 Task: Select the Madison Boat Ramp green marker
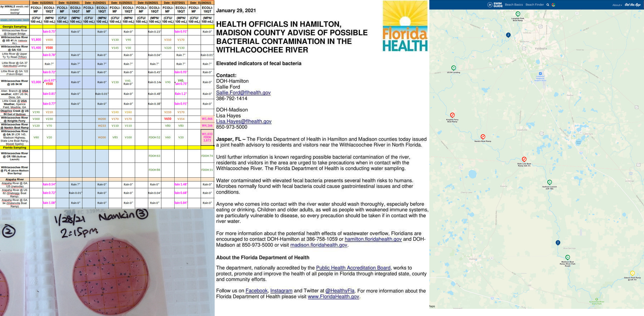coord(567,257)
